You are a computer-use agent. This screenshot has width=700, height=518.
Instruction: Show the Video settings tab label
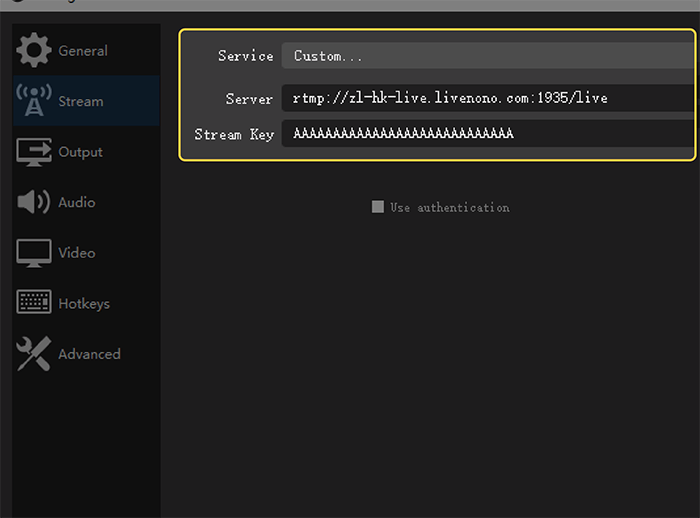[x=77, y=253]
